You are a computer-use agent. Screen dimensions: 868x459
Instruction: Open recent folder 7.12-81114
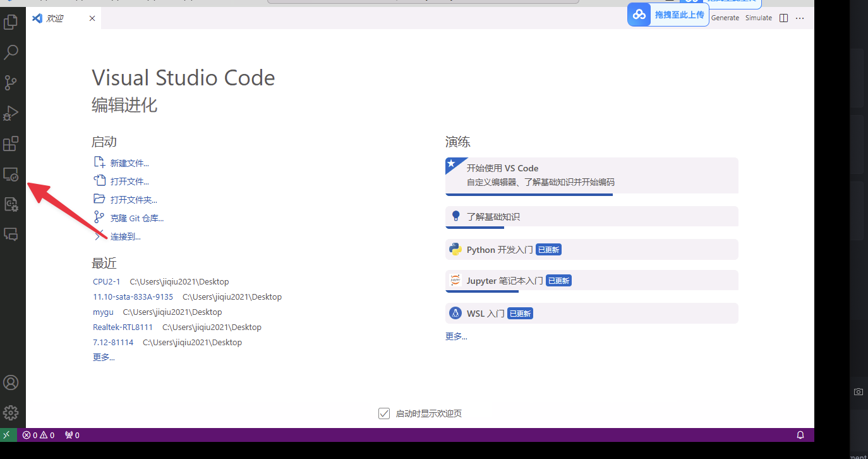[x=113, y=342]
